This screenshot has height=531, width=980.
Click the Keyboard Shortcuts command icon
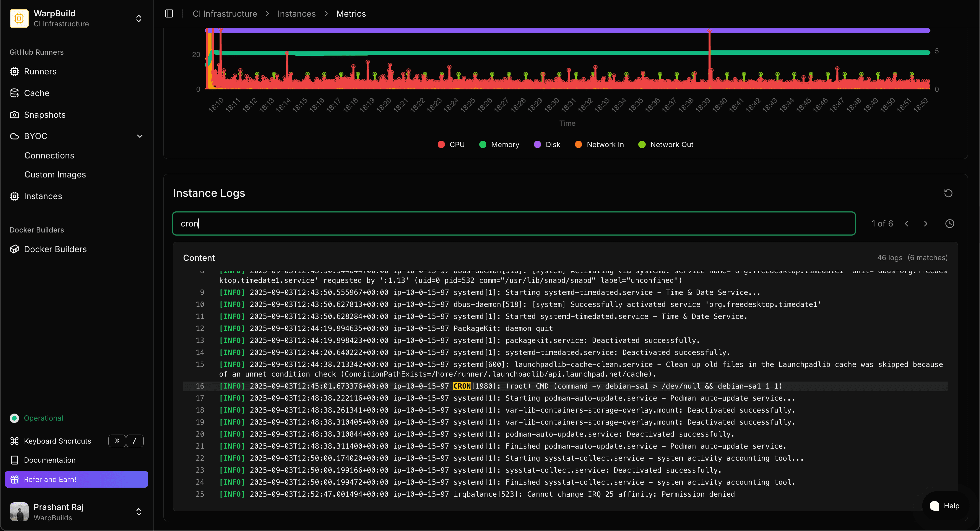[x=14, y=441]
